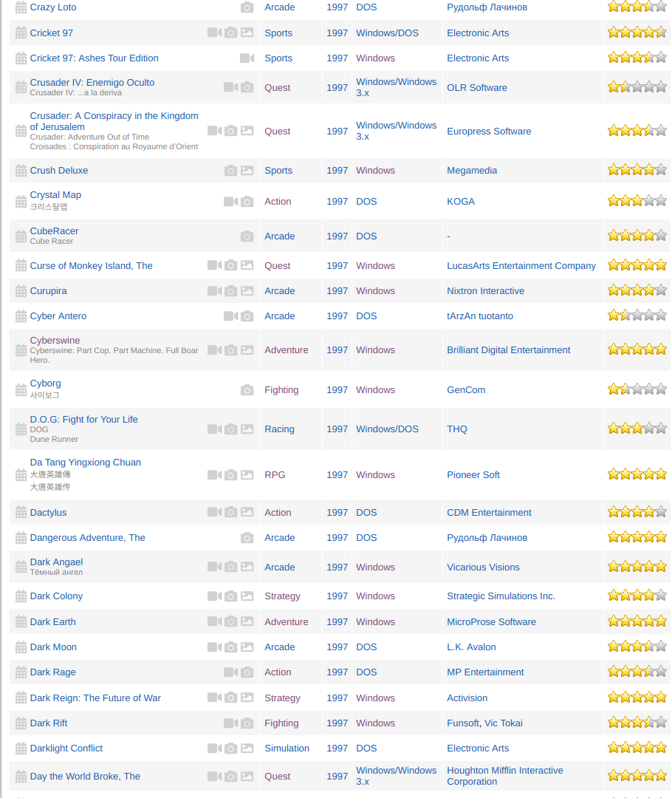This screenshot has height=798, width=672.
Task: Click the LucasArts Entertainment Company publisher link
Action: 521,266
